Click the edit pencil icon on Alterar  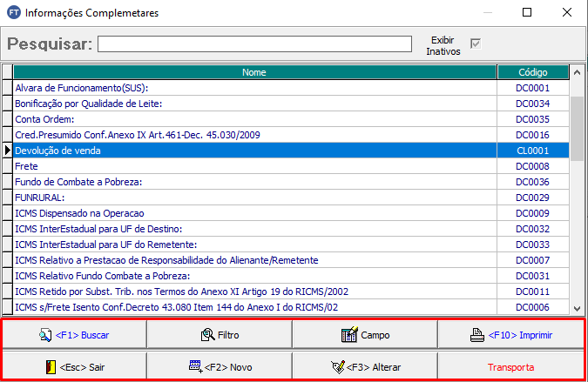338,367
